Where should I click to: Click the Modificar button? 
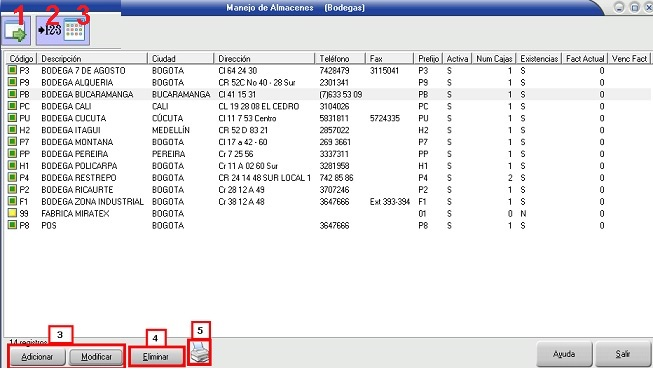96,357
